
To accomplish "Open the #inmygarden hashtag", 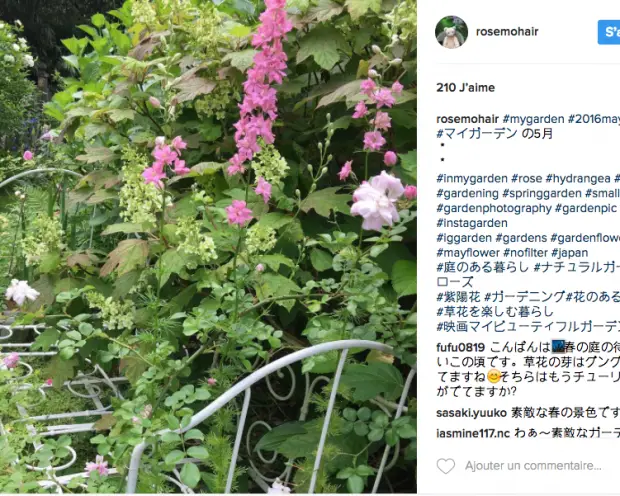I will point(472,178).
